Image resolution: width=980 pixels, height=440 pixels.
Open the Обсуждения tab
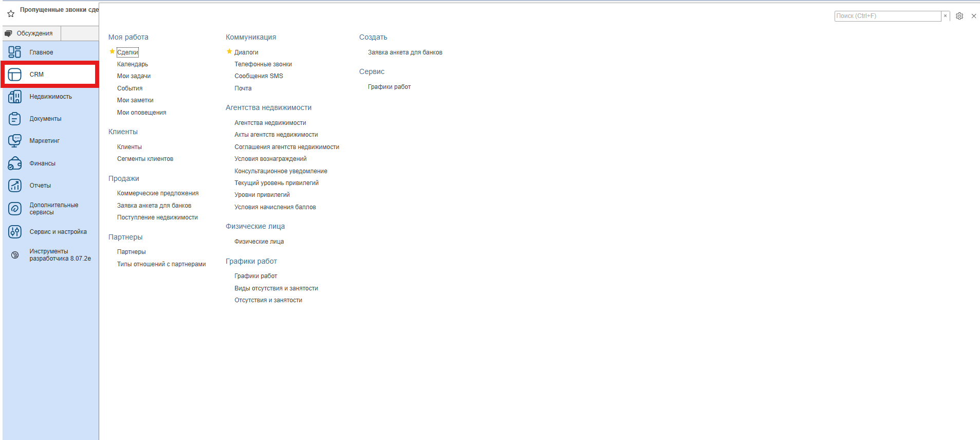32,33
